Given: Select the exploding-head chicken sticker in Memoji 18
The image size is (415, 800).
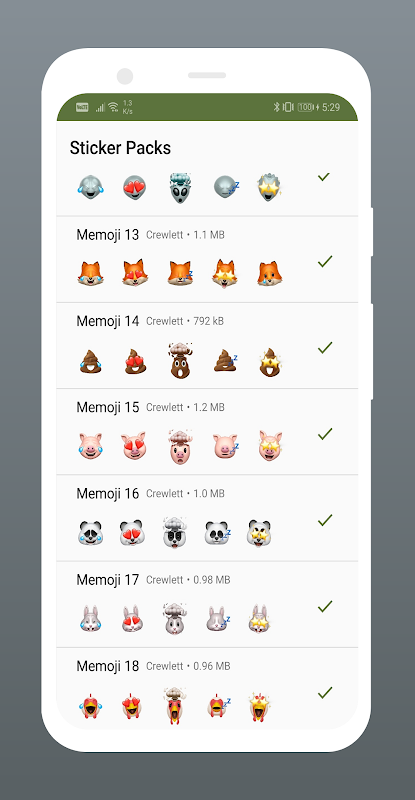Looking at the screenshot, I should point(175,706).
